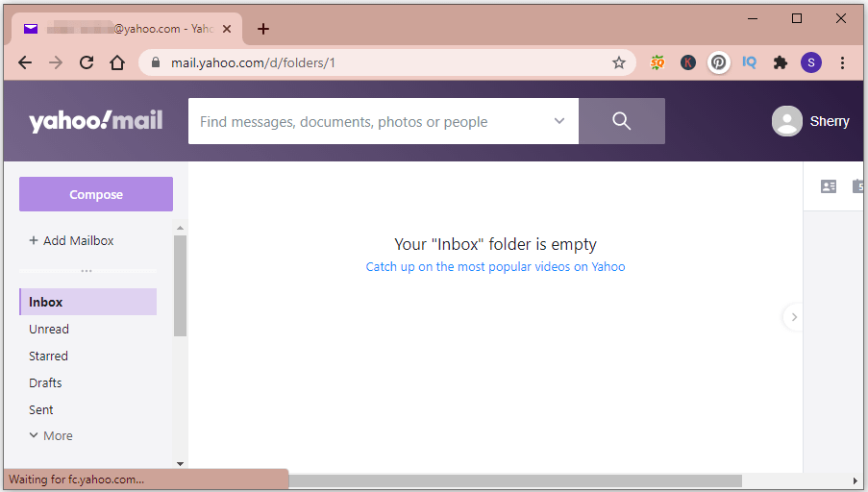
Task: Open the Chrome three-dot menu
Action: tap(842, 62)
